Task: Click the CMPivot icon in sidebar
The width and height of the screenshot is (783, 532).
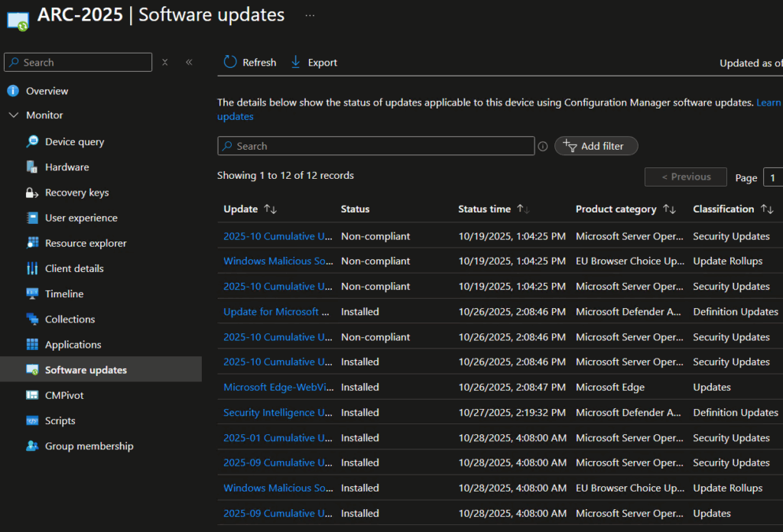Action: point(32,395)
